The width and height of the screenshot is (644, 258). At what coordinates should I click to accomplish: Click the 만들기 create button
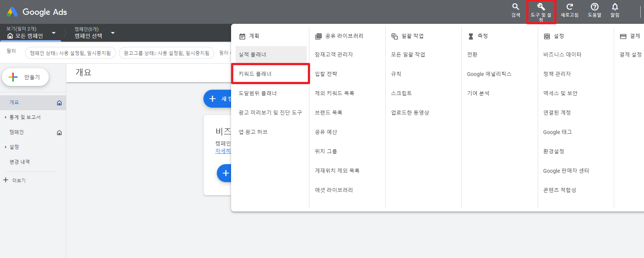click(x=25, y=77)
